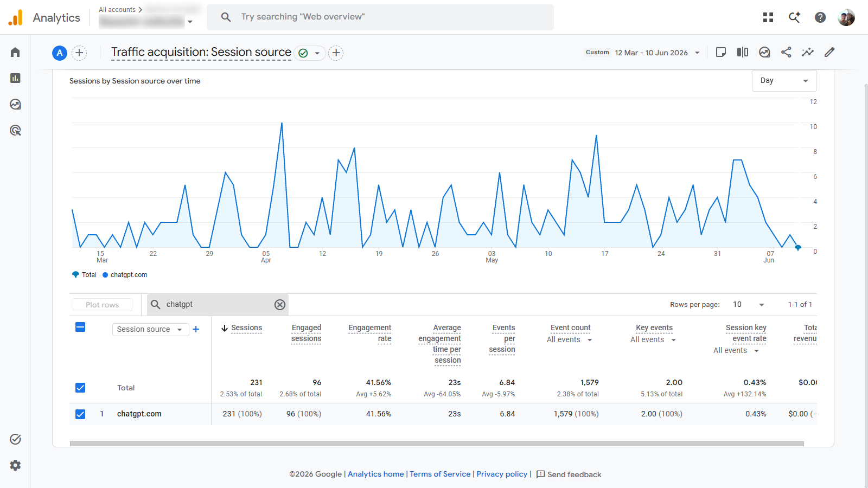Open the Help question mark icon
Image resolution: width=868 pixels, height=488 pixels.
(x=820, y=17)
